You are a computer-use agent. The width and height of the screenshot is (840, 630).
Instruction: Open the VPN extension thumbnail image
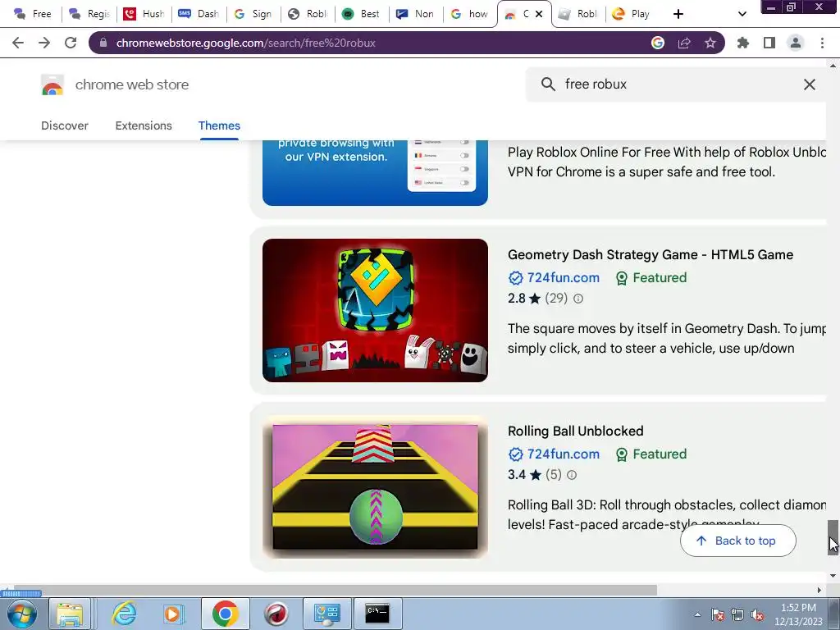375,172
